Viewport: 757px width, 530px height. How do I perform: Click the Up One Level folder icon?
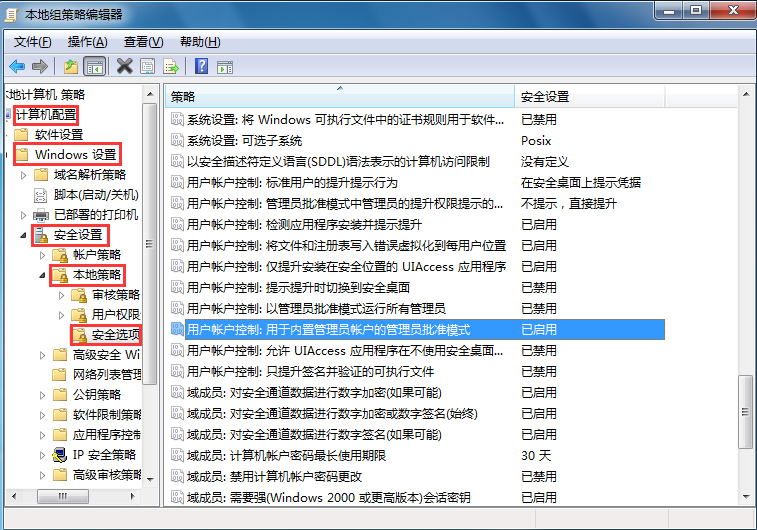click(x=70, y=66)
